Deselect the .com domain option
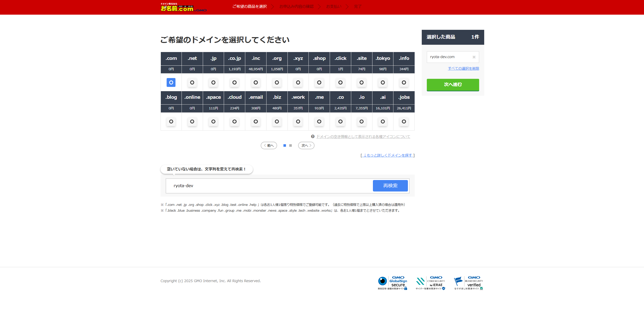 (x=171, y=83)
